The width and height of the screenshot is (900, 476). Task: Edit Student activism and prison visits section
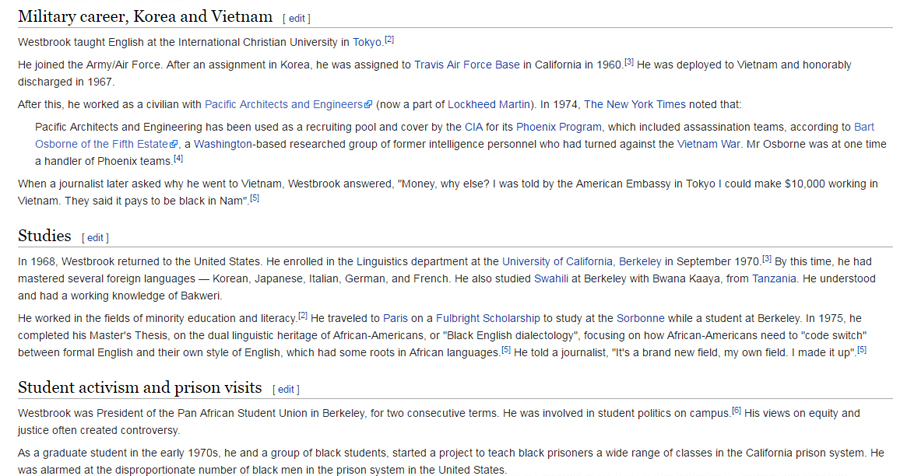coord(286,389)
